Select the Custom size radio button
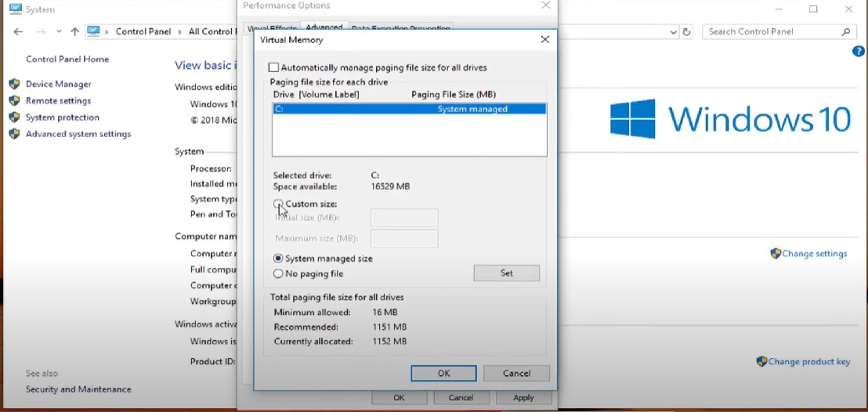Viewport: 868px width, 412px height. click(278, 204)
